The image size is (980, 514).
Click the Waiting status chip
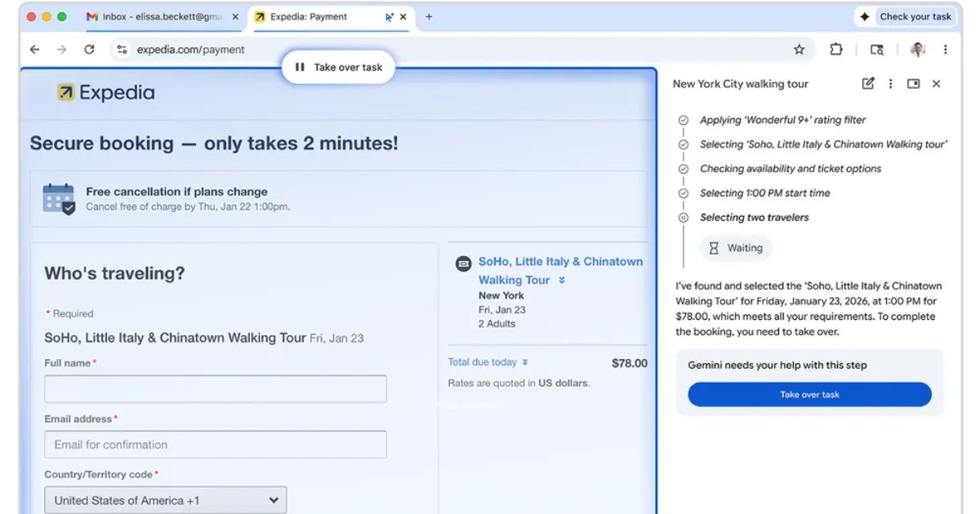click(736, 248)
